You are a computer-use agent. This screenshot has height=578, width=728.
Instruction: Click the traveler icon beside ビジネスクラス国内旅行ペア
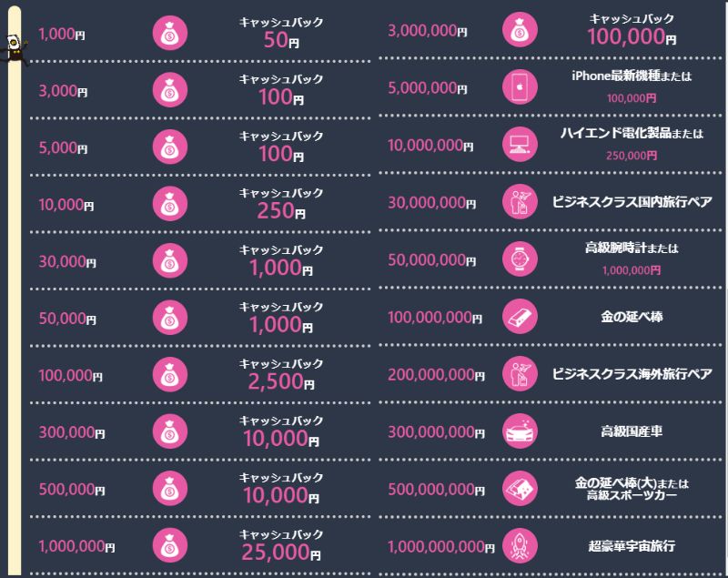520,202
